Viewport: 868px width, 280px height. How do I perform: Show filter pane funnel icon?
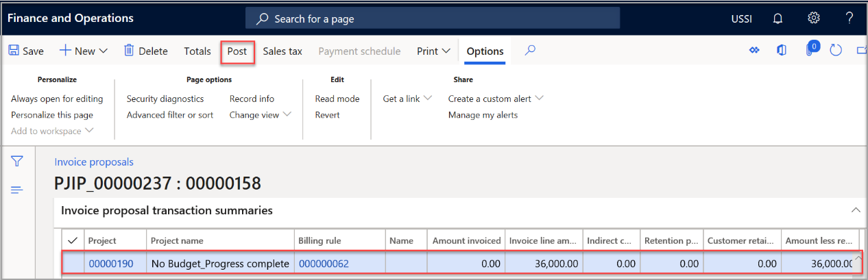pos(17,162)
